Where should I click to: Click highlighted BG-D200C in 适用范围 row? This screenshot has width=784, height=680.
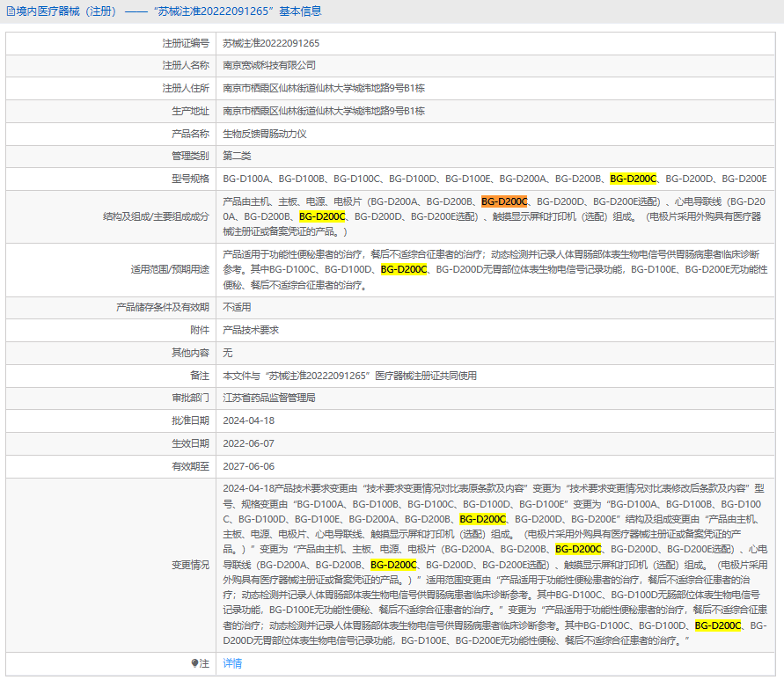[x=404, y=269]
